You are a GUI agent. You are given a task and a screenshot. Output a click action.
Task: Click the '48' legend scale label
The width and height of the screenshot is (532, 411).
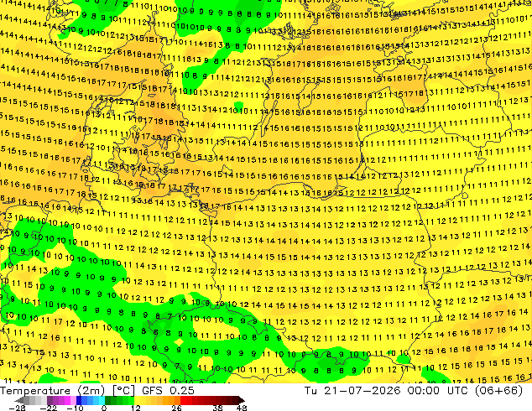[x=242, y=408]
